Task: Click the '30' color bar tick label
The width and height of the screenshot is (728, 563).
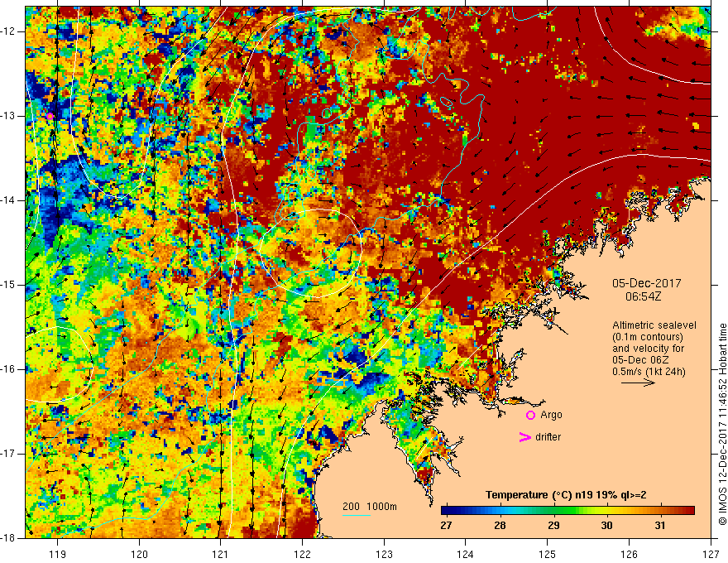Action: coord(607,526)
